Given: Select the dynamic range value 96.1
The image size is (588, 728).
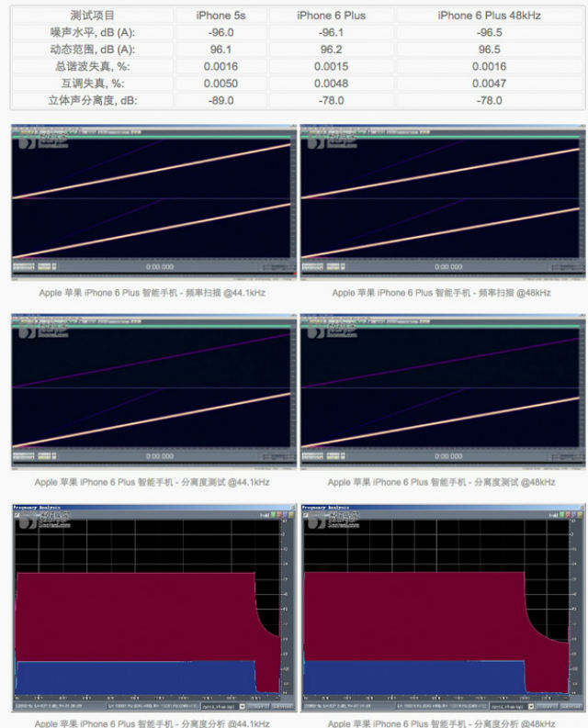Looking at the screenshot, I should click(x=220, y=50).
